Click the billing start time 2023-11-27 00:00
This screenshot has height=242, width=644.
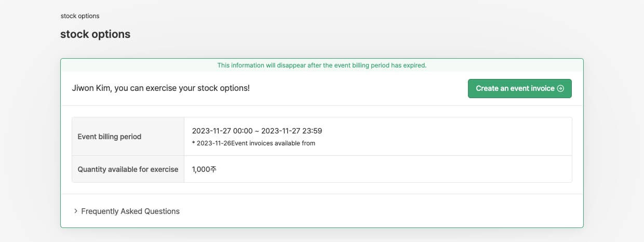[222, 131]
